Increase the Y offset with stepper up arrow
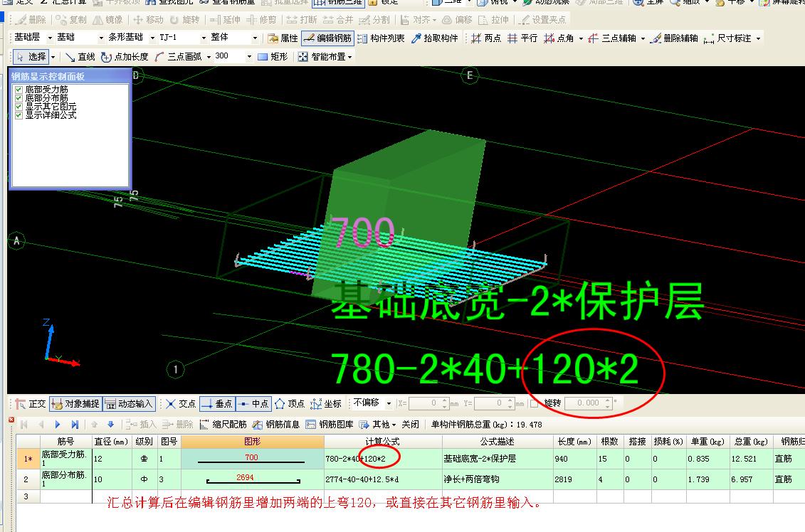Image resolution: width=805 pixels, height=532 pixels. pyautogui.click(x=510, y=400)
